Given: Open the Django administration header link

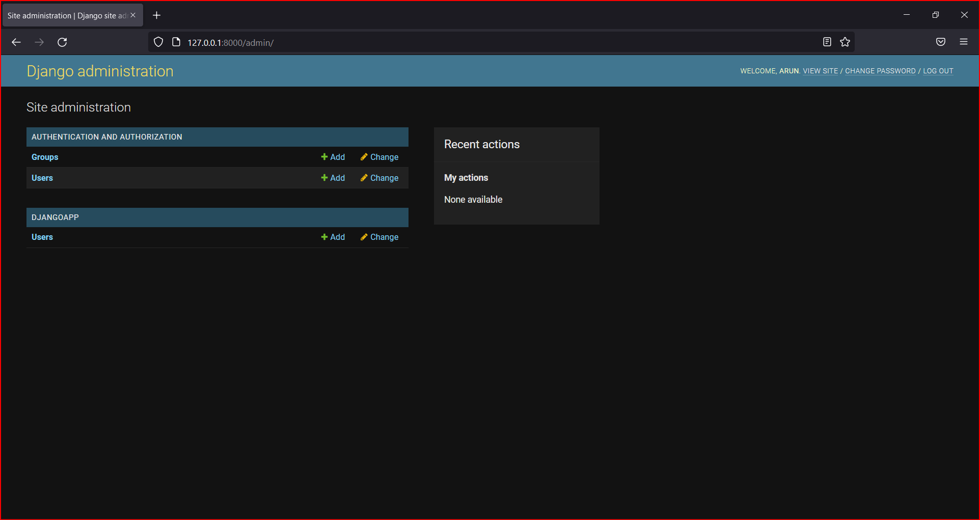Looking at the screenshot, I should point(100,71).
